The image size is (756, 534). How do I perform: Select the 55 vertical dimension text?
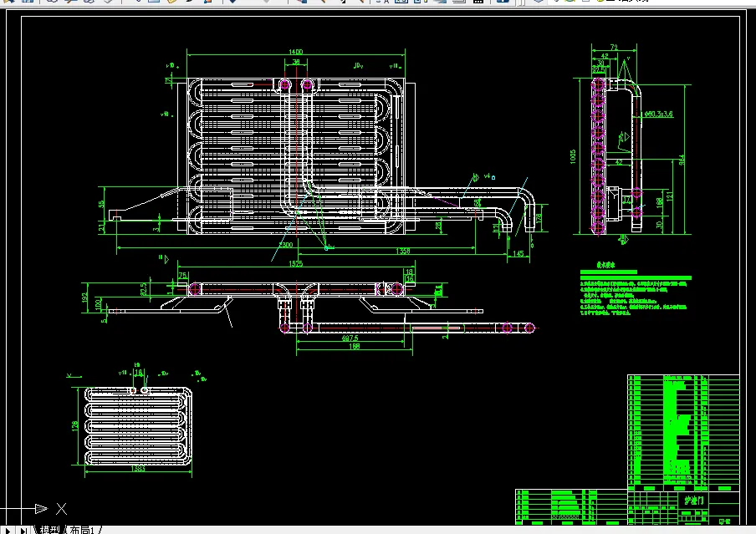point(101,204)
